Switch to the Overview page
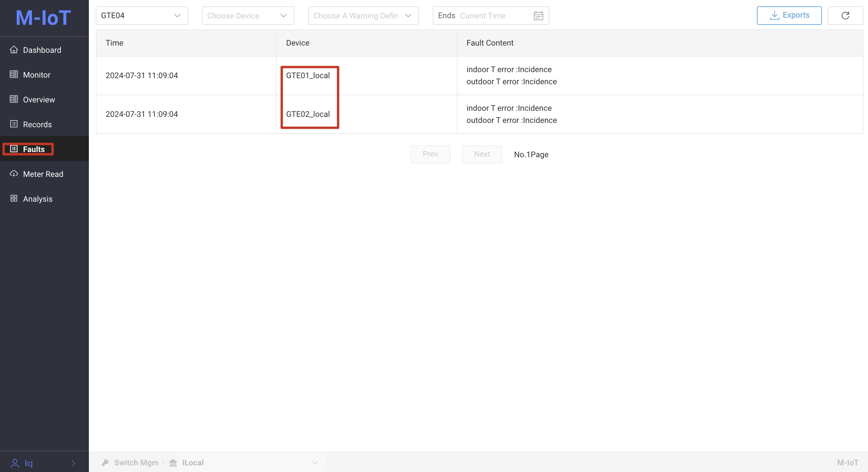Viewport: 868px width, 472px height. [x=44, y=99]
